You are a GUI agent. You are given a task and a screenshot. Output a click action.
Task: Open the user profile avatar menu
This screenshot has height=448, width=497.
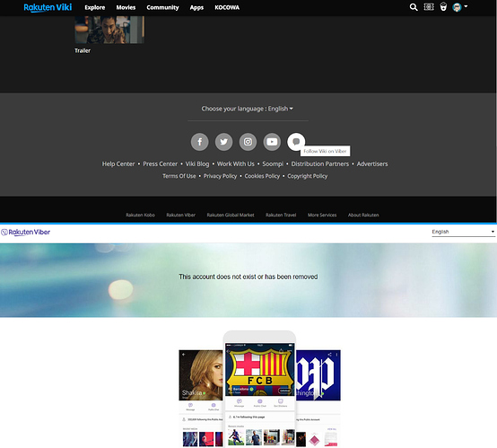pos(460,7)
